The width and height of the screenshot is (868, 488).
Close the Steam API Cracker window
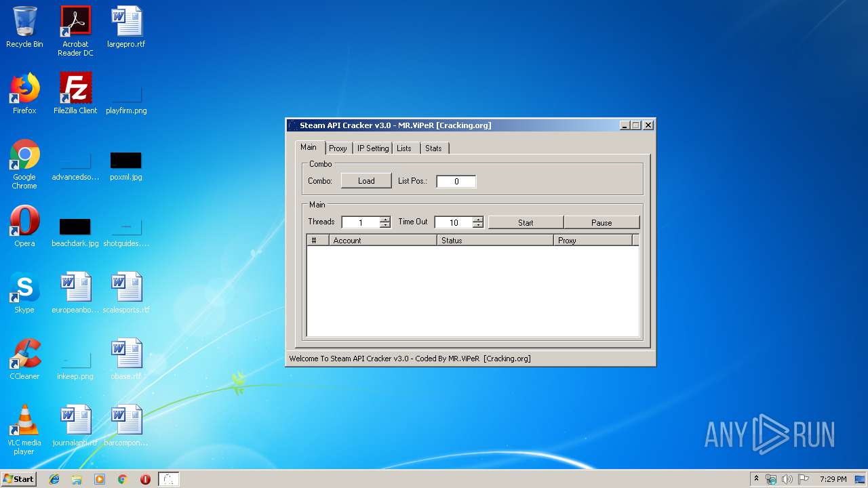(x=648, y=125)
